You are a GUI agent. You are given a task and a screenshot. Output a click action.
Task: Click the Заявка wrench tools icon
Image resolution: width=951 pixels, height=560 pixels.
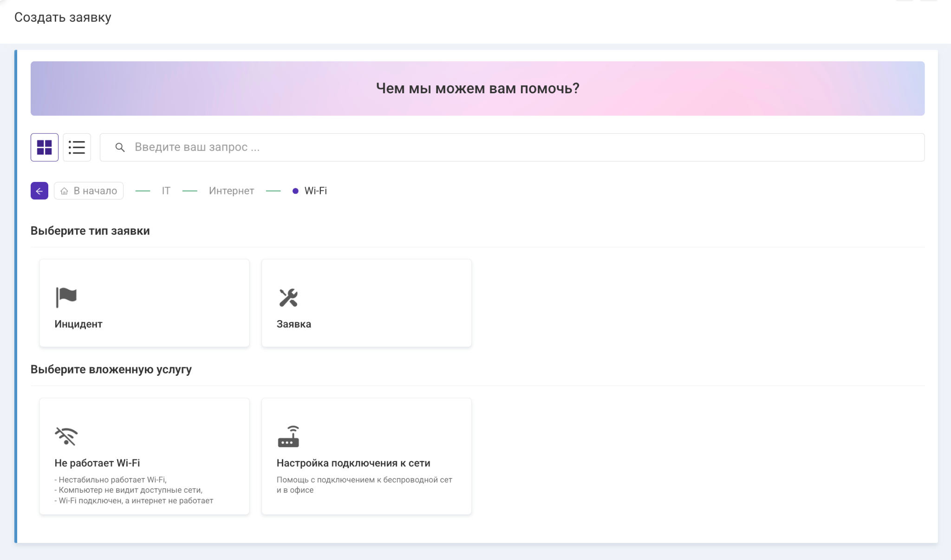288,298
